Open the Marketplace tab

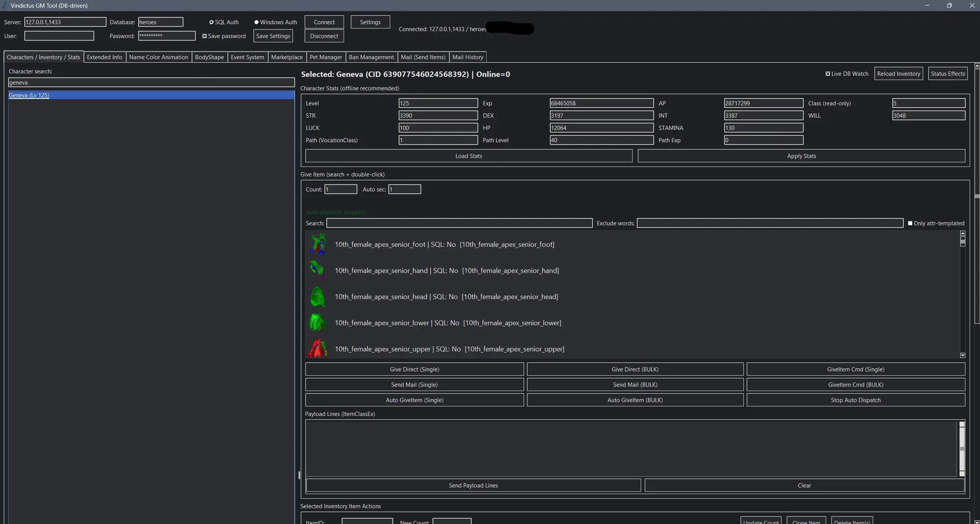pyautogui.click(x=287, y=57)
